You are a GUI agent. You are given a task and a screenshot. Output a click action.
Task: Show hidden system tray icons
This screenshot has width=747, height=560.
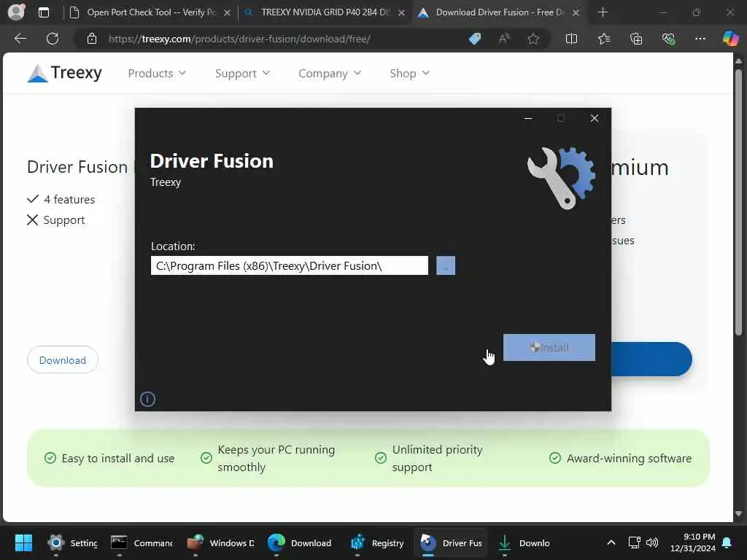click(611, 542)
